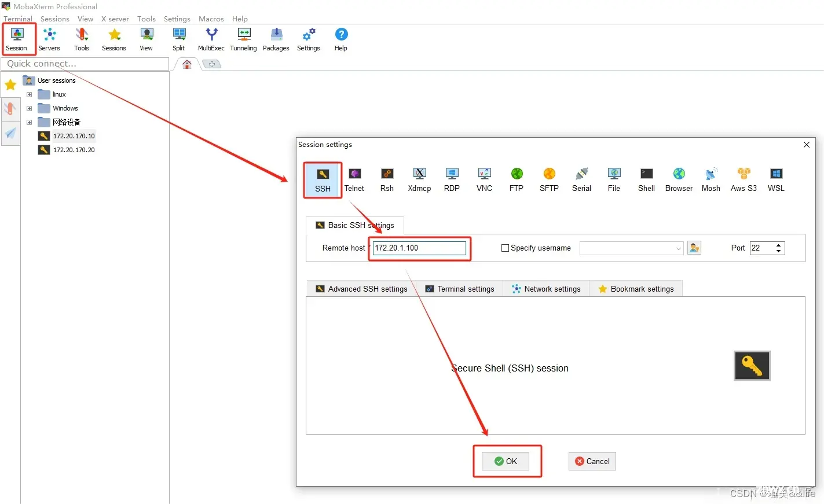Select the Rsh session type
The image size is (824, 504).
(387, 180)
